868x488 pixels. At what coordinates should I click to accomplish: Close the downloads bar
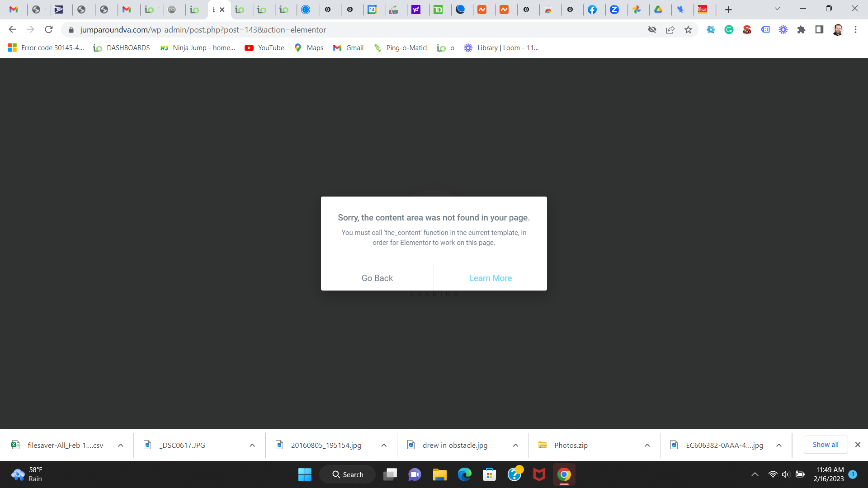858,445
